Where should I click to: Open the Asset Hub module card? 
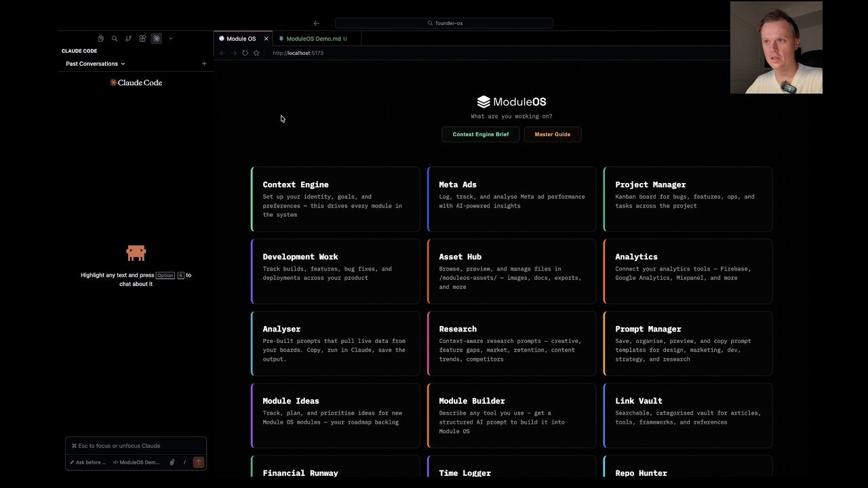point(511,271)
